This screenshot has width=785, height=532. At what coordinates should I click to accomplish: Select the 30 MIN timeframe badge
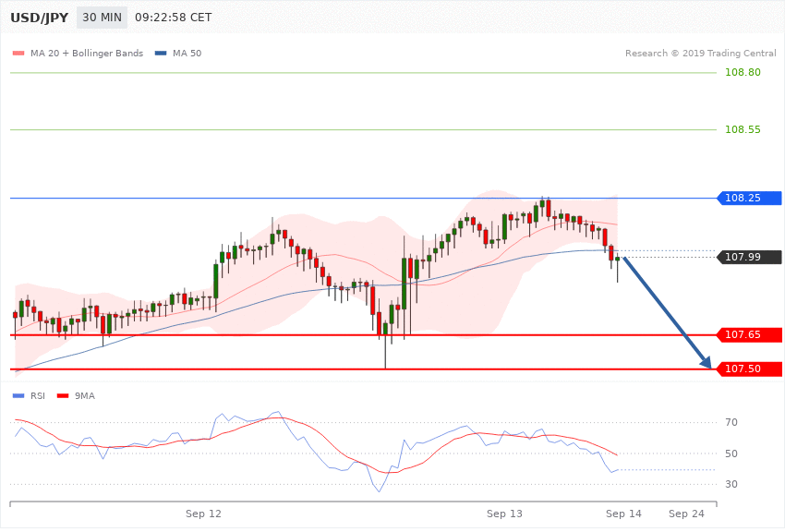pos(103,18)
